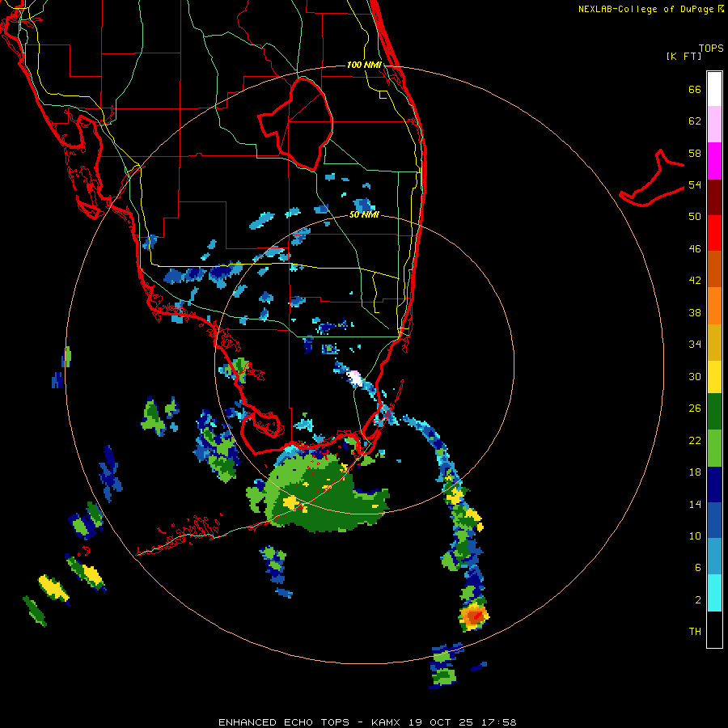The height and width of the screenshot is (728, 728).
Task: Click the NEXLAB-College of DuPage title text
Action: click(645, 9)
